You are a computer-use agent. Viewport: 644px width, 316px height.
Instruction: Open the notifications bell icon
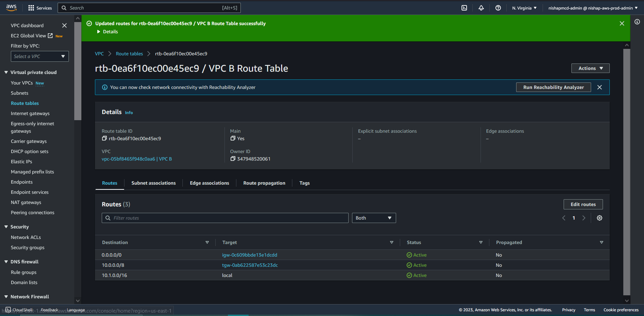481,8
